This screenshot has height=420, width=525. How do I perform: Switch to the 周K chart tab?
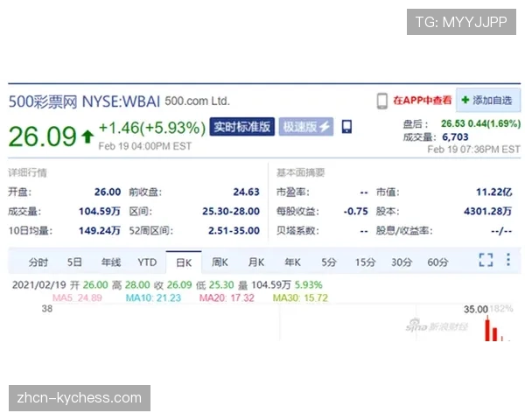(220, 262)
